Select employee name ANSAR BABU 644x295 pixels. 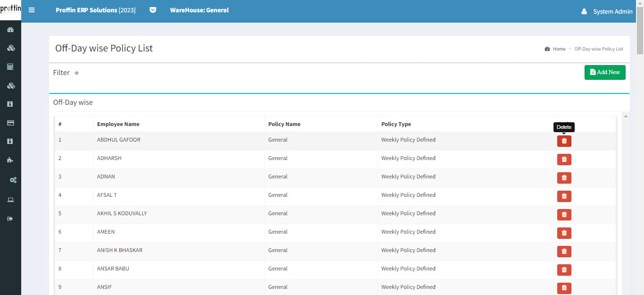(x=113, y=269)
